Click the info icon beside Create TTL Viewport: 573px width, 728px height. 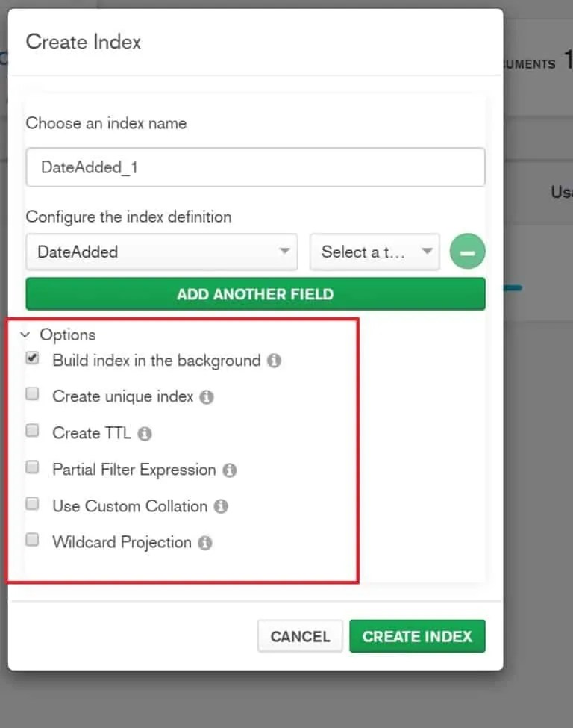pyautogui.click(x=146, y=432)
